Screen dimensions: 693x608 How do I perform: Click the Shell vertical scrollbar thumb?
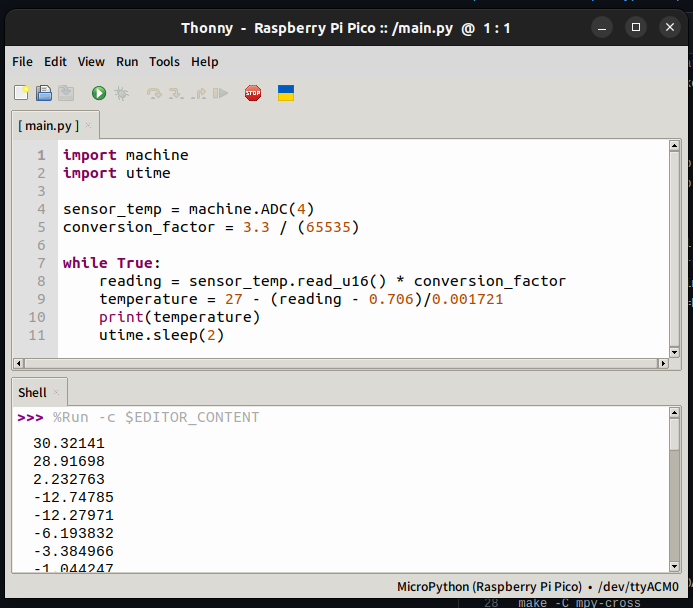[x=674, y=434]
